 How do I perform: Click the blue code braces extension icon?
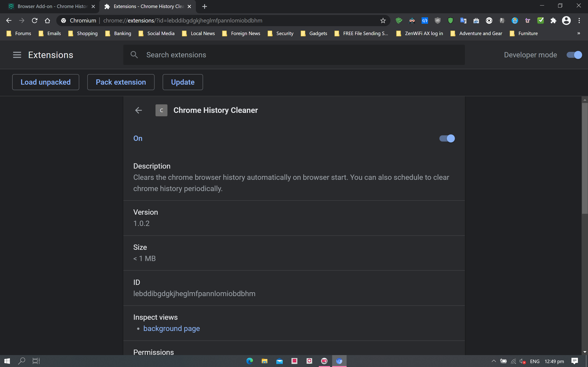424,21
